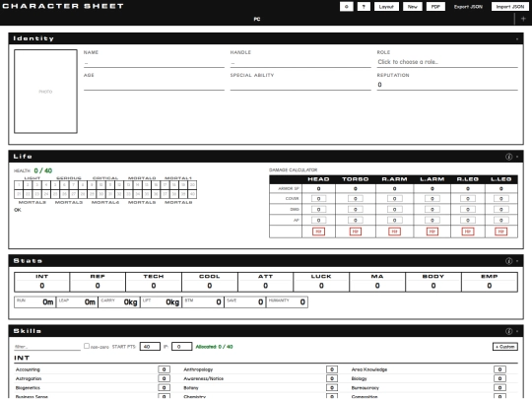532x399 pixels.
Task: Click the character photo placeholder
Action: [45, 92]
